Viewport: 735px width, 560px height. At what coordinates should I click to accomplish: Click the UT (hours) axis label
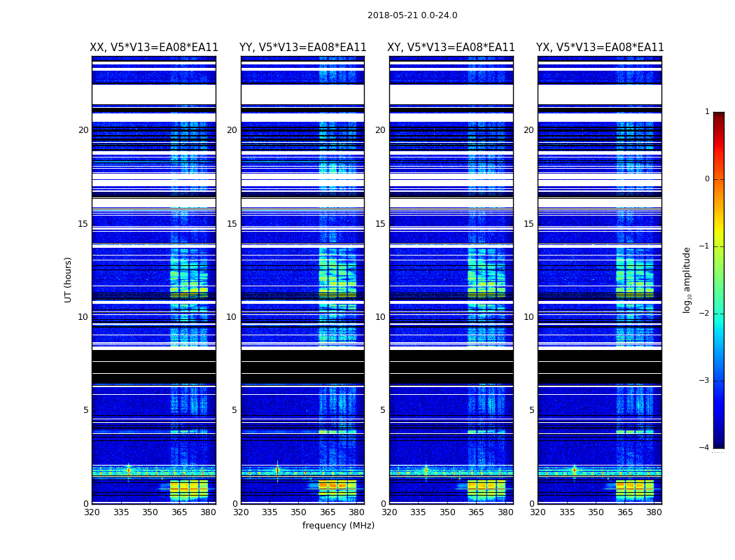pos(68,280)
